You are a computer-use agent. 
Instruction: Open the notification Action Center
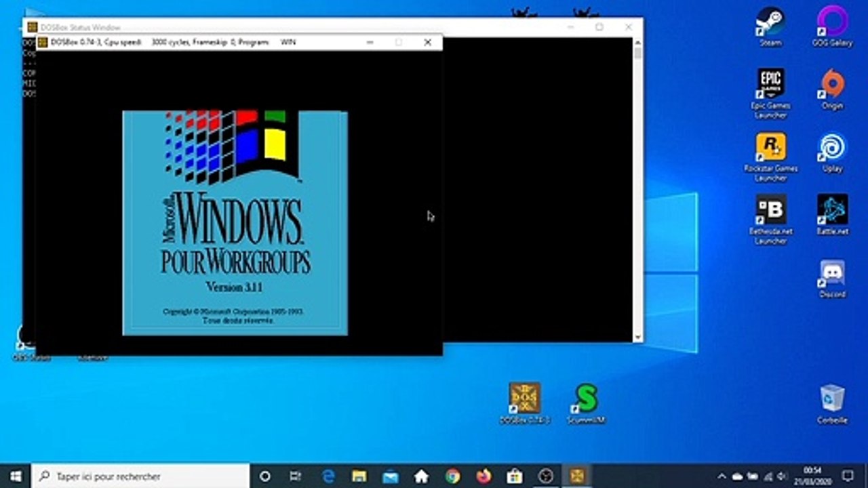click(848, 476)
